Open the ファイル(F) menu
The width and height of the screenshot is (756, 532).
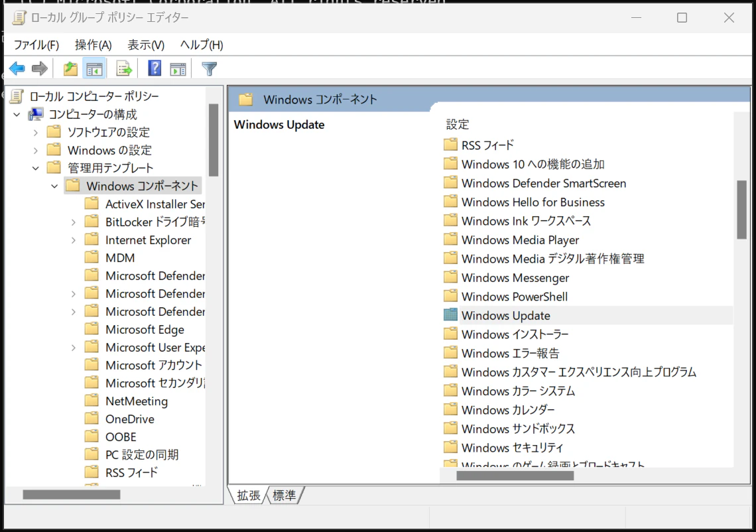coord(36,45)
